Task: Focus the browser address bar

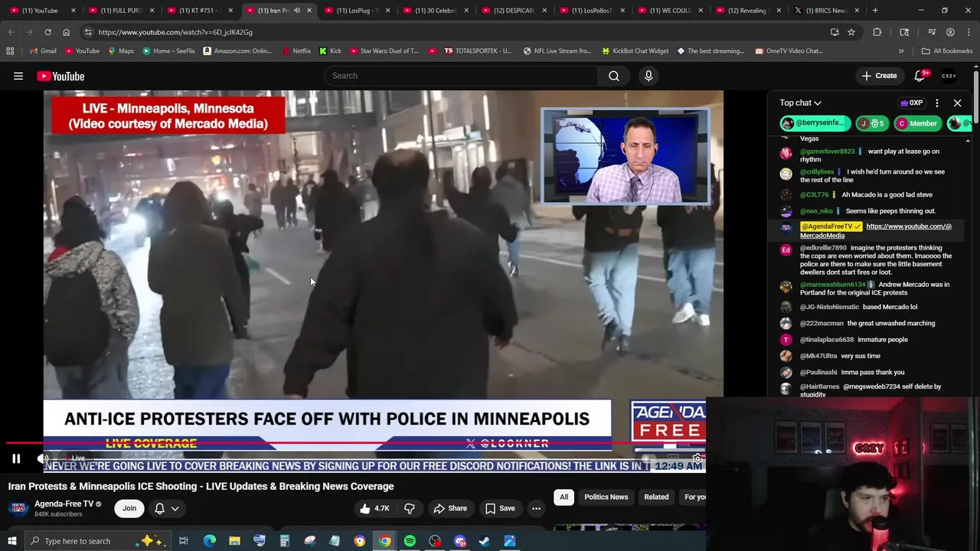Action: [x=459, y=32]
